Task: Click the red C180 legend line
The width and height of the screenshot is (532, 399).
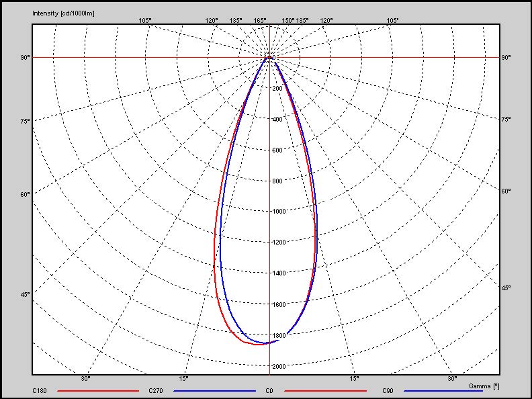Action: tap(98, 390)
